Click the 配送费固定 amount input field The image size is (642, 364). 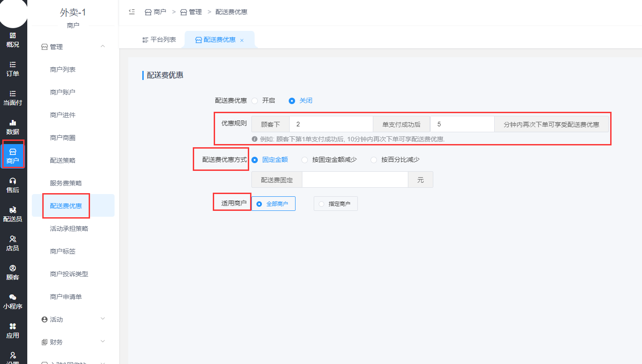click(355, 180)
